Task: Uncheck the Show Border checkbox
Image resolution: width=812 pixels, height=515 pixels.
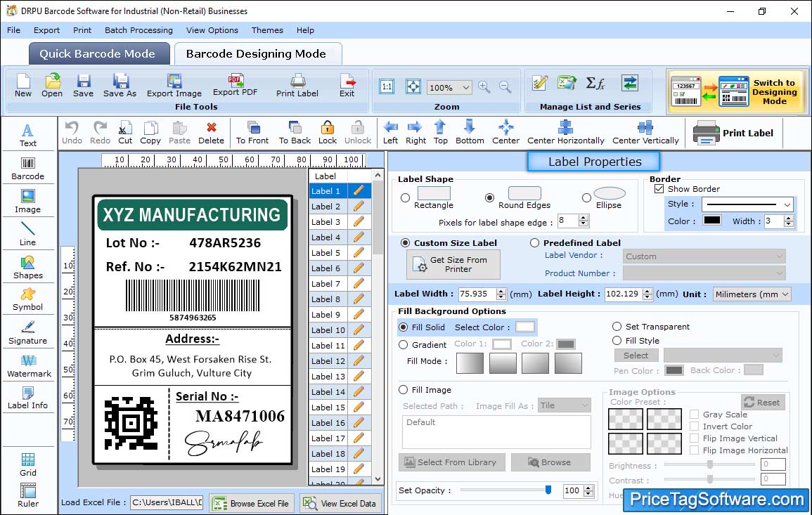Action: pyautogui.click(x=659, y=189)
